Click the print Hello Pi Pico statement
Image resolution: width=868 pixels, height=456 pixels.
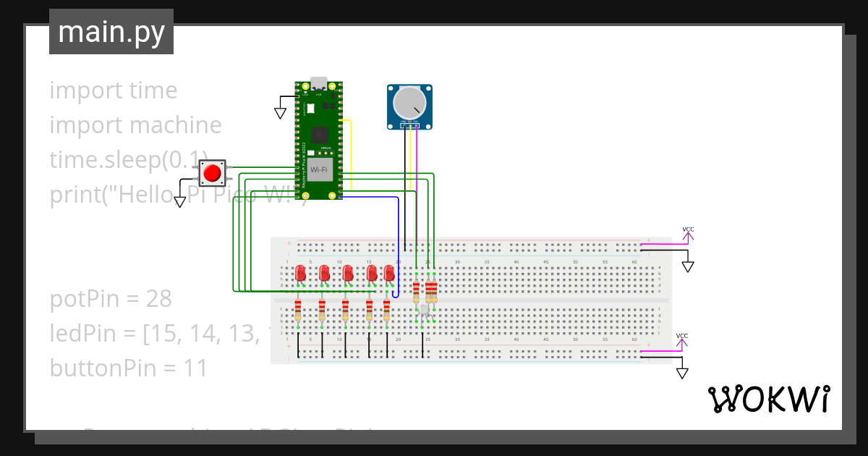179,194
